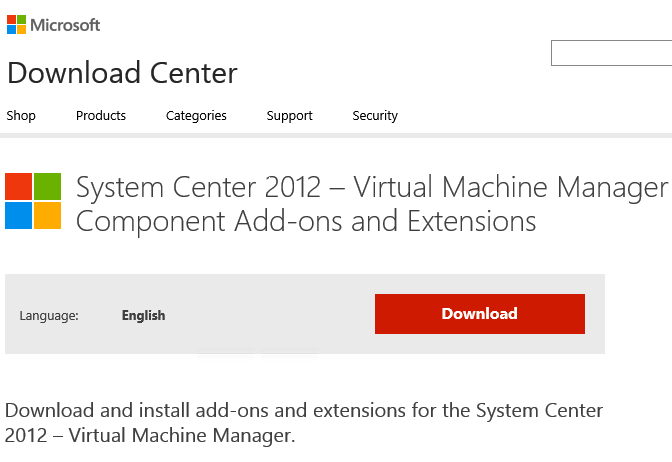Image resolution: width=672 pixels, height=462 pixels.
Task: Click the red square of large product logo
Action: pos(18,186)
